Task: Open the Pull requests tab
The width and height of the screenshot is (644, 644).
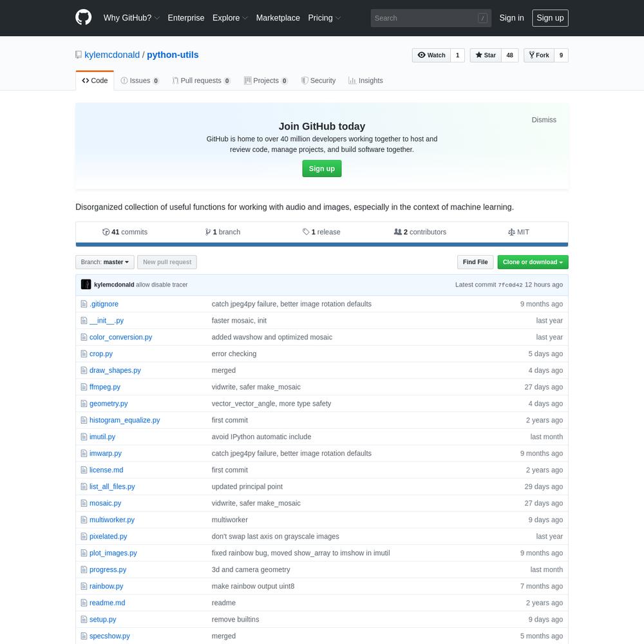Action: [x=201, y=80]
